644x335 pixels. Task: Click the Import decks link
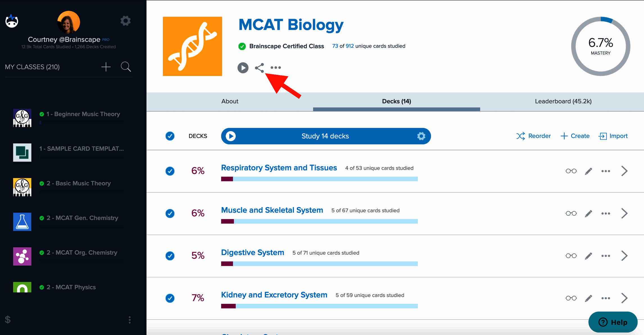(613, 136)
